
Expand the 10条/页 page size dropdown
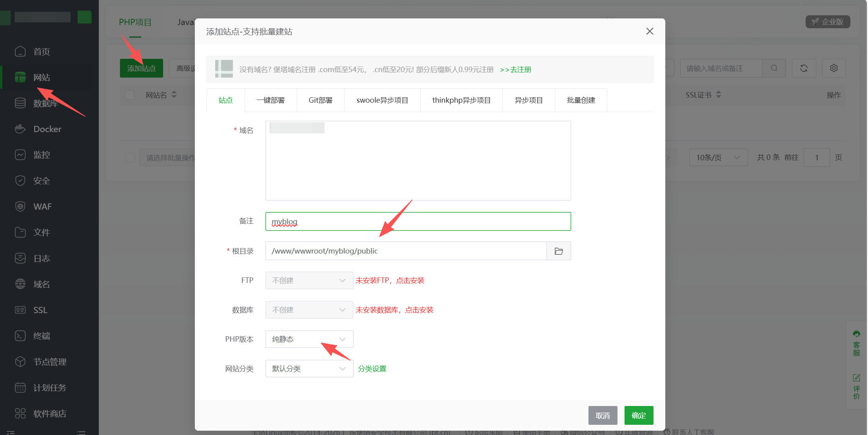(718, 158)
